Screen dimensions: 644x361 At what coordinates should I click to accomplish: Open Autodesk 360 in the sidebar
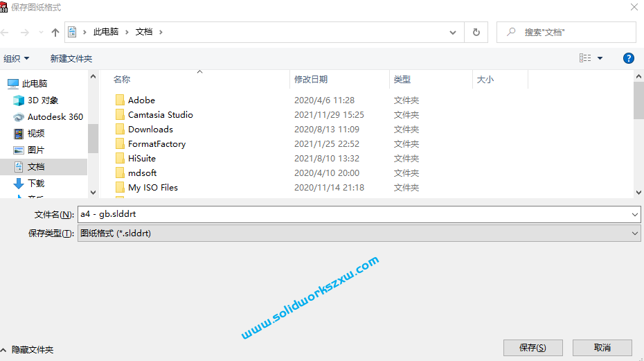tap(55, 117)
